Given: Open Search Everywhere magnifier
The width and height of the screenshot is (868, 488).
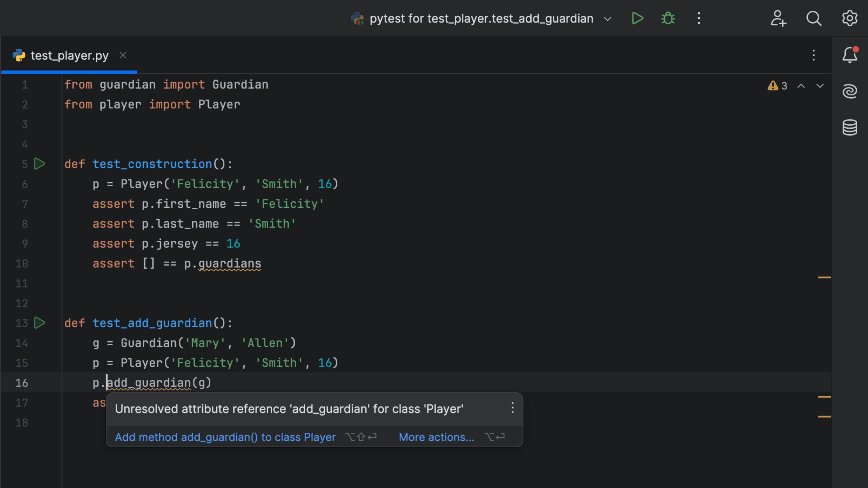Looking at the screenshot, I should point(814,19).
